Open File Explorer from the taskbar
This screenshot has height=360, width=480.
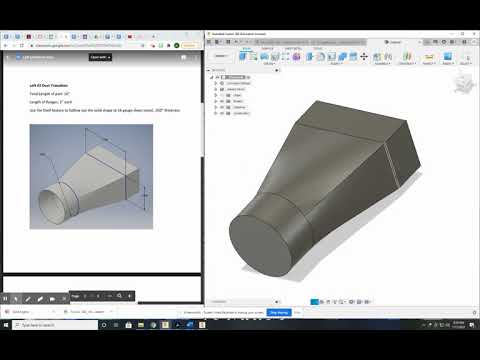click(141, 325)
